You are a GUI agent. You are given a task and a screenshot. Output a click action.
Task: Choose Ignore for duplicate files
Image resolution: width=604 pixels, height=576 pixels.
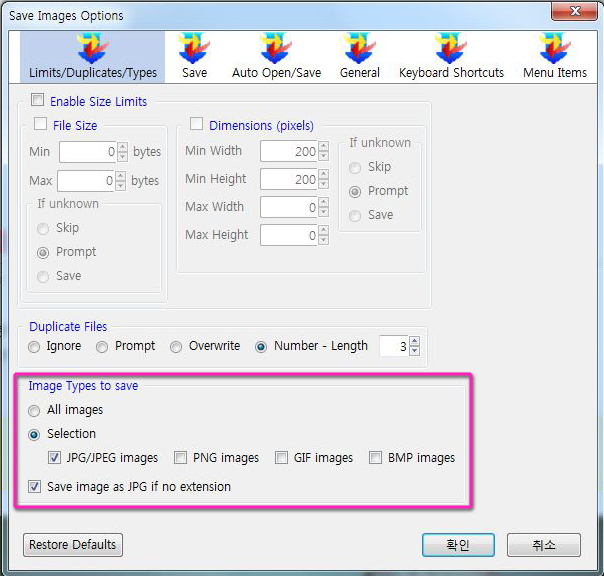pos(34,347)
